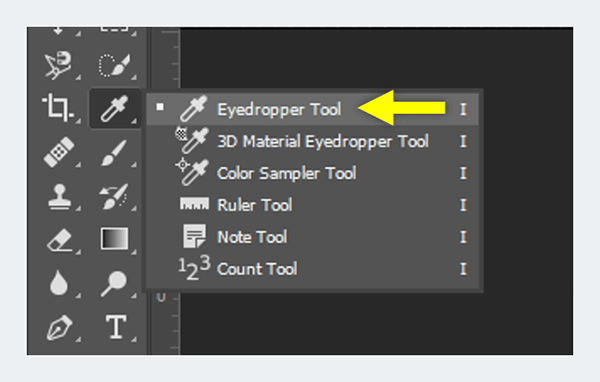
Task: Choose Color Sampler Tool entry
Action: tap(312, 173)
